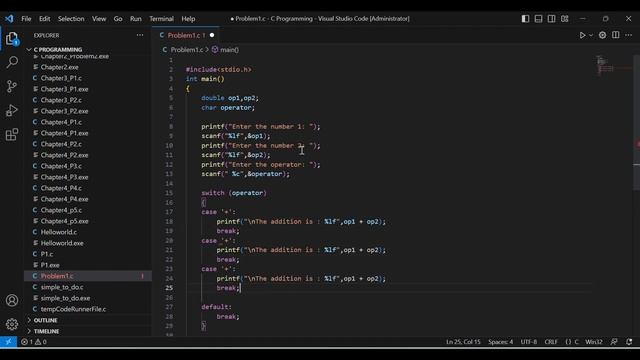
Task: Toggle the bottom panel layout icon
Action: 538,19
